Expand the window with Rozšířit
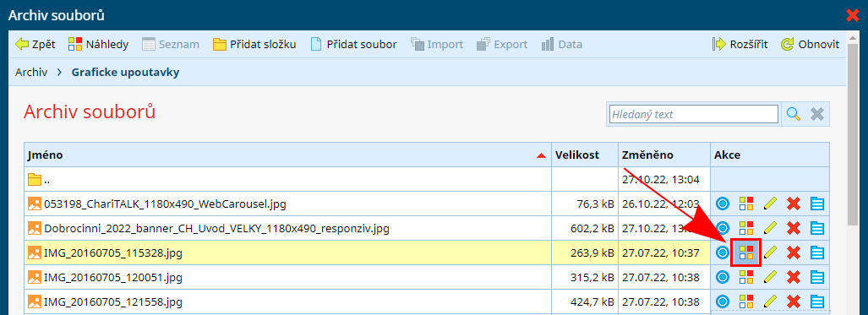 click(x=740, y=44)
